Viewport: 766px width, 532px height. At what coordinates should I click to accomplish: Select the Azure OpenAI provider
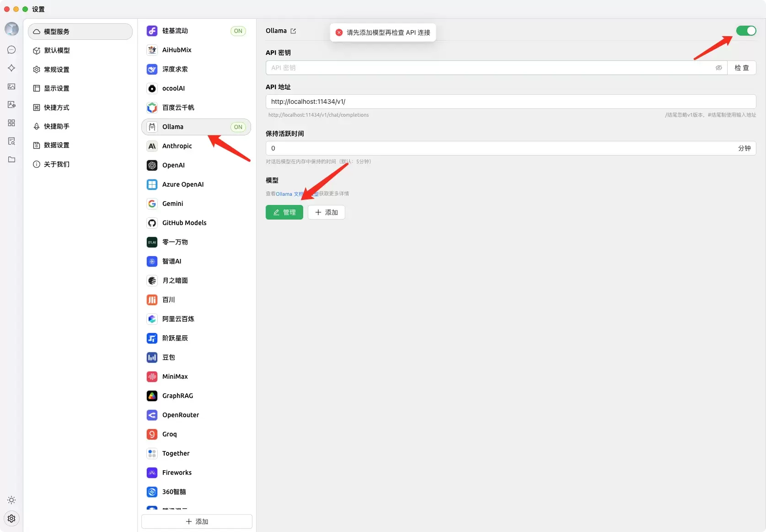click(x=196, y=184)
